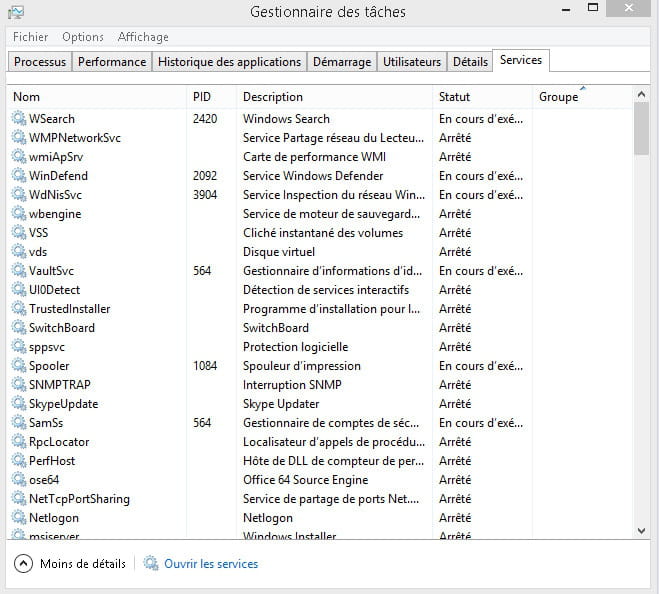Select the Netlogon service icon
The height and width of the screenshot is (594, 659).
[19, 518]
